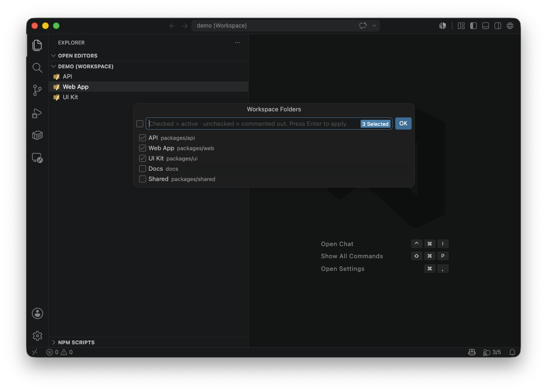This screenshot has width=547, height=392.
Task: Open the Explorer view in activity bar
Action: coord(37,45)
